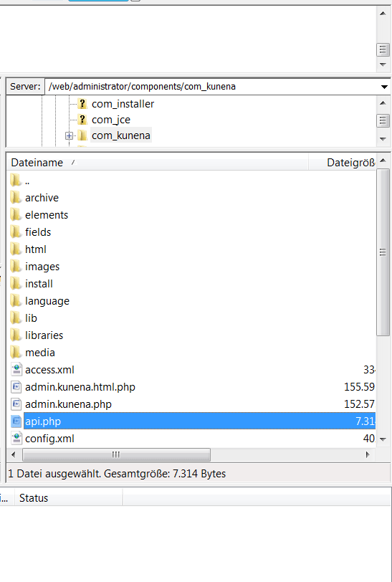
Task: Click the com_jce question mark icon
Action: 82,120
